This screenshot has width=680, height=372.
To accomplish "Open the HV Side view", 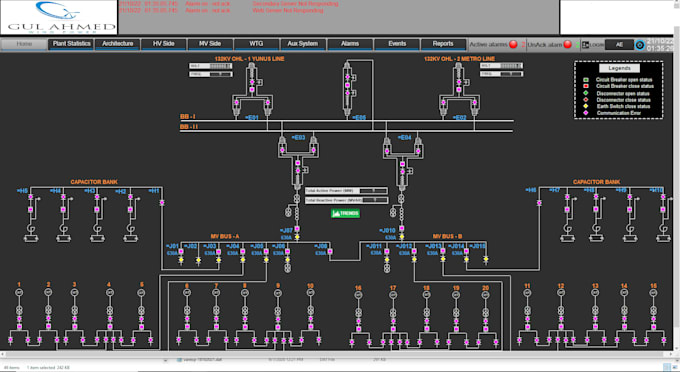I will [163, 44].
